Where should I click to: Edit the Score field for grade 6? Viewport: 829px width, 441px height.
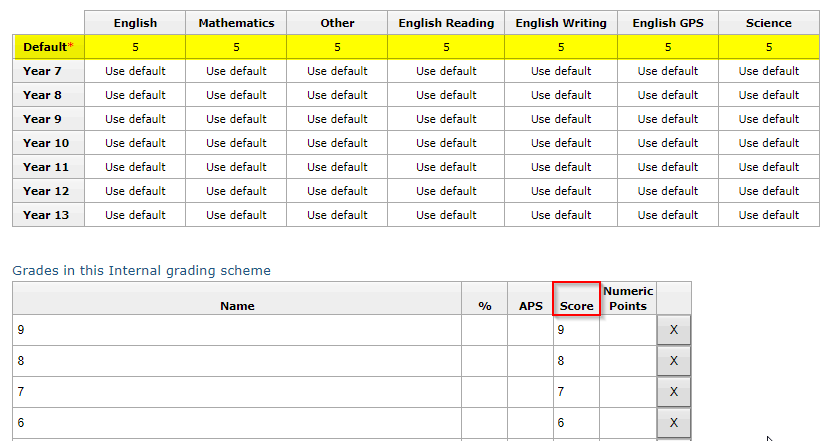coord(576,422)
